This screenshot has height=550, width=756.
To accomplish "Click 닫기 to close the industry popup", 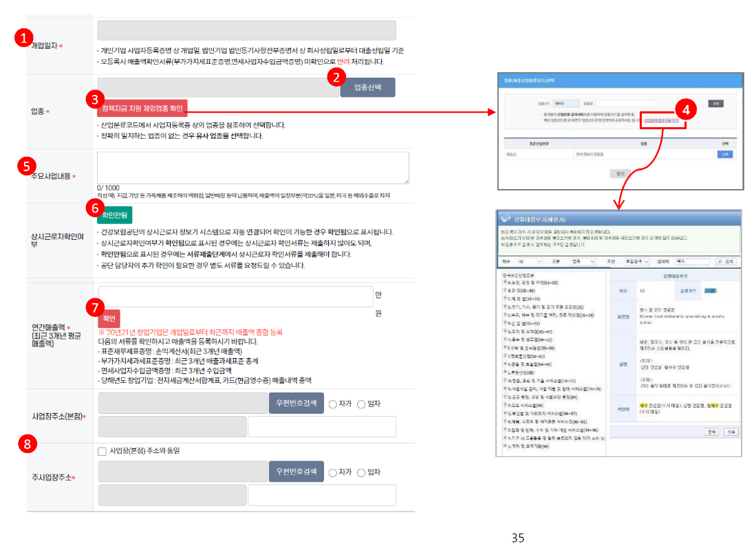I will click(619, 172).
